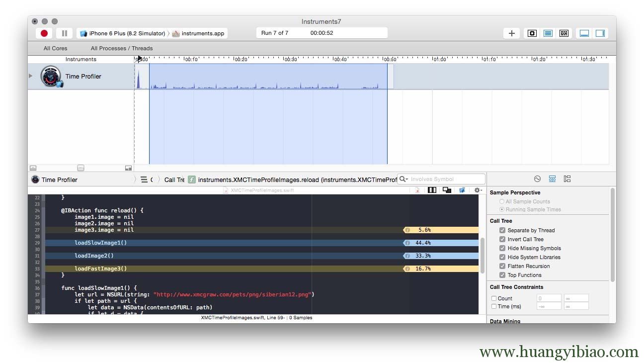644x363 pixels.
Task: Open the gear settings dropdown above the code
Action: (x=477, y=189)
